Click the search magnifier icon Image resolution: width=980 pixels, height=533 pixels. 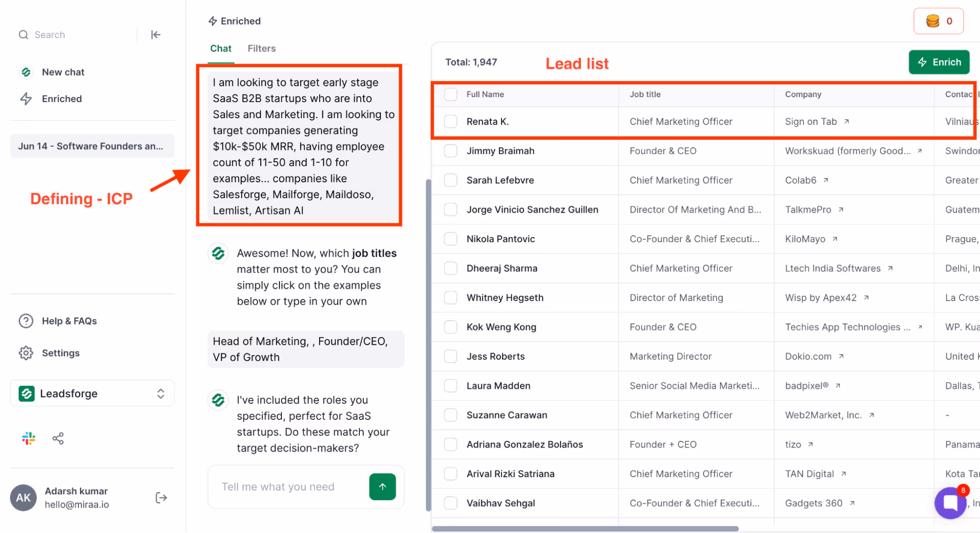24,35
